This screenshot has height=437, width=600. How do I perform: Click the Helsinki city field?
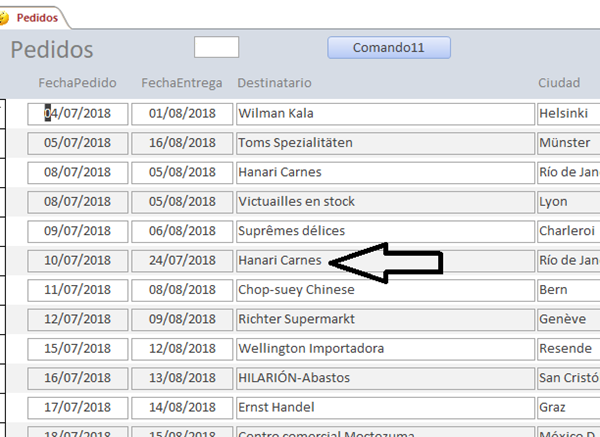tap(569, 114)
